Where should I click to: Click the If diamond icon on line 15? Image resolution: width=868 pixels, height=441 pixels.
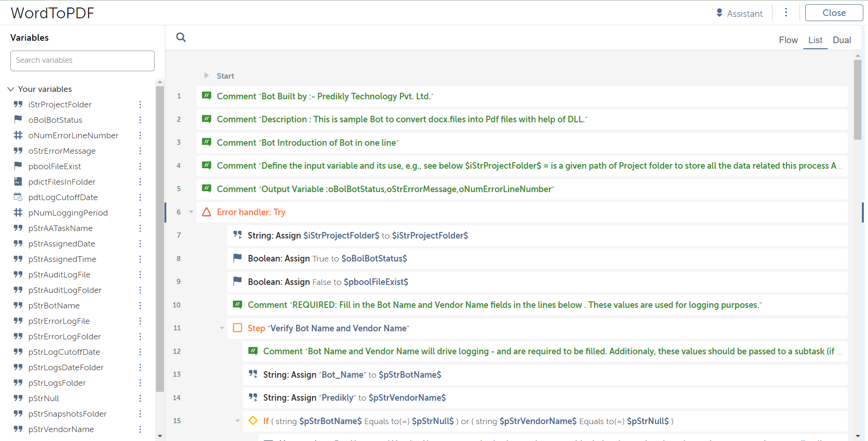[253, 421]
